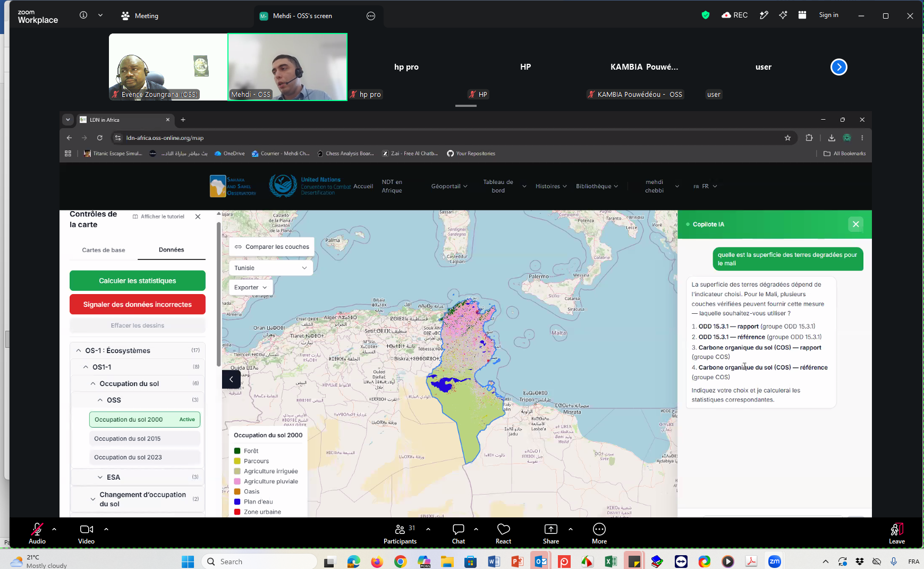This screenshot has width=924, height=569.
Task: Open the Géoportail menu
Action: [450, 186]
